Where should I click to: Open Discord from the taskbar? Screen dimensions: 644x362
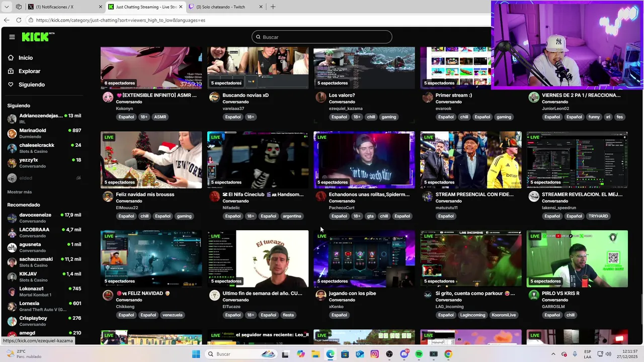(x=404, y=354)
